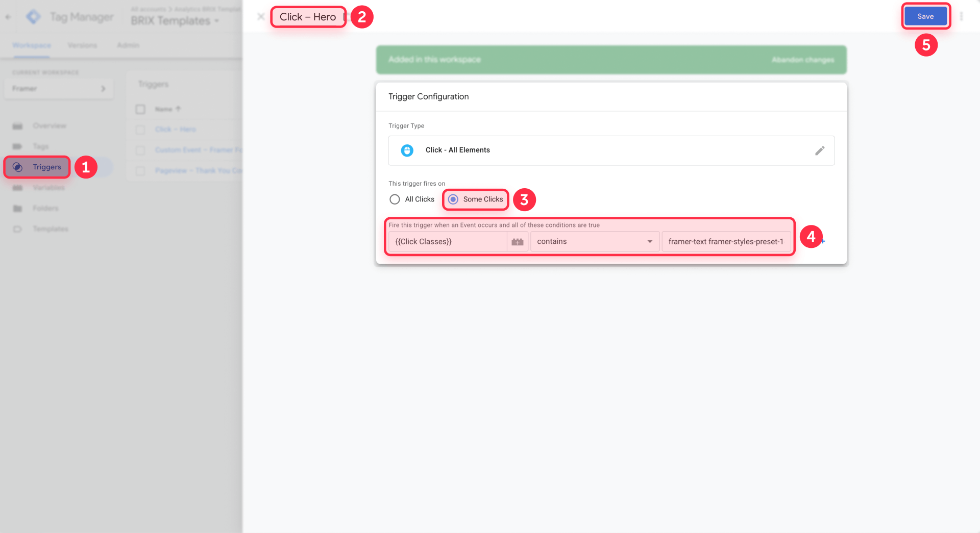Select the Some Clicks radio option

[x=453, y=199]
